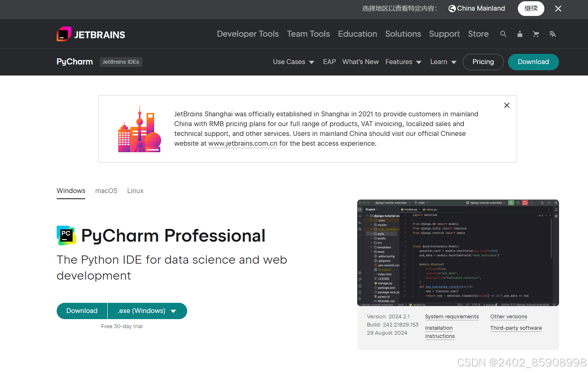Open the Developer Tools menu
The image size is (588, 373).
click(x=248, y=34)
